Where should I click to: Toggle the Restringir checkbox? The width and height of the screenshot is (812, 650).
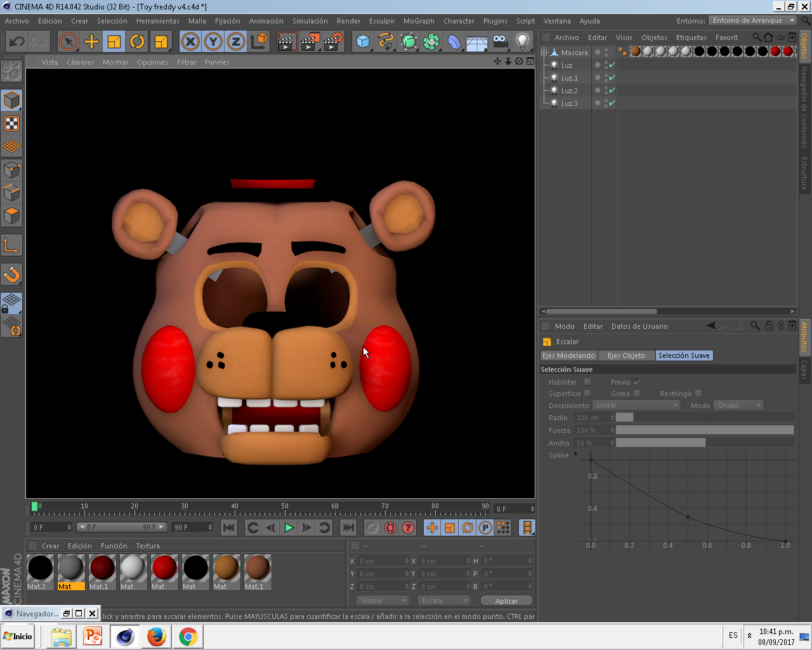coord(698,393)
